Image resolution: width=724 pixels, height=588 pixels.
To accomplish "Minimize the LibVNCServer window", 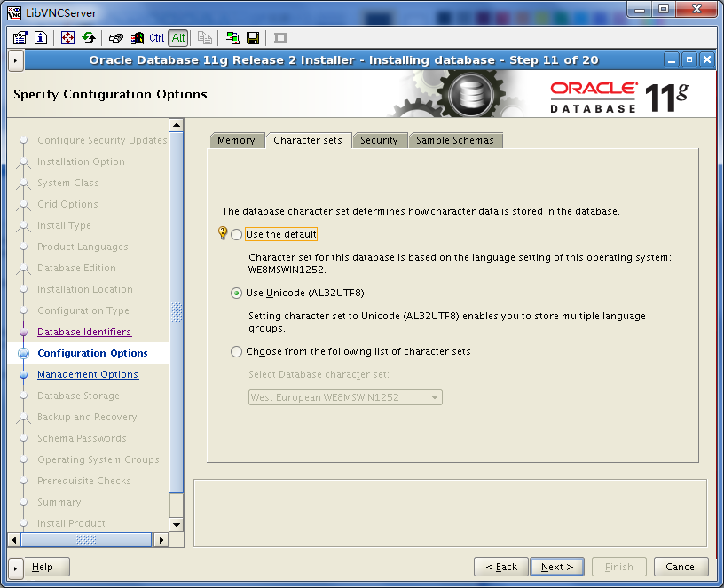I will click(640, 9).
